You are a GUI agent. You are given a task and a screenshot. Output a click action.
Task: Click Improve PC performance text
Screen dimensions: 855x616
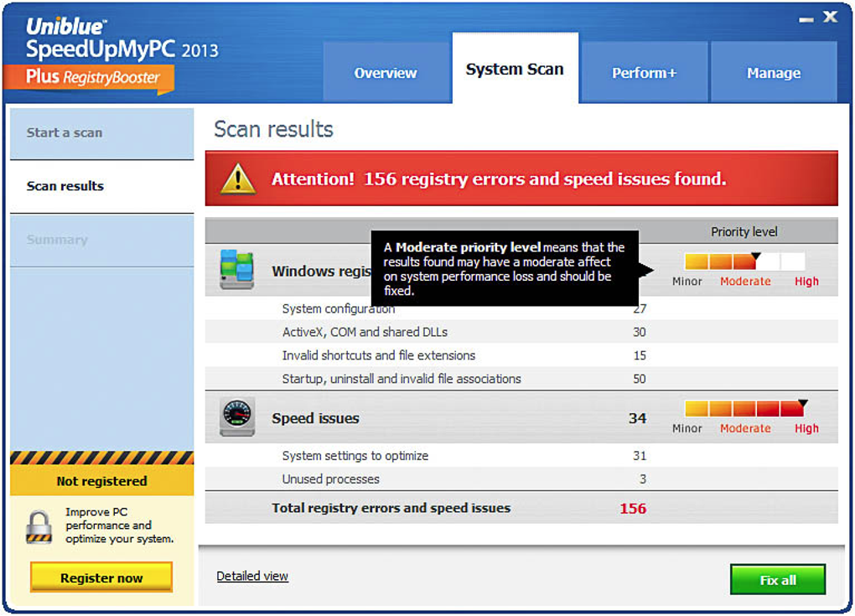(x=119, y=525)
